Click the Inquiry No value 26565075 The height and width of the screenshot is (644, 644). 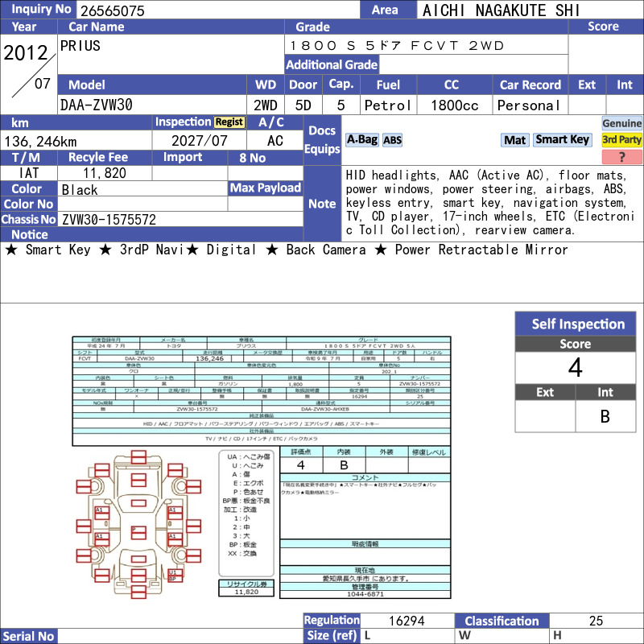(113, 10)
